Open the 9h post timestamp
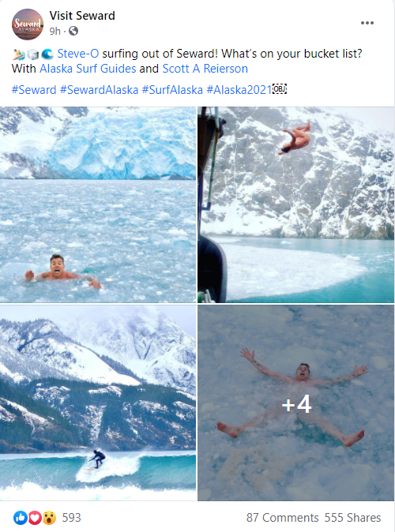This screenshot has width=395, height=532. point(55,32)
